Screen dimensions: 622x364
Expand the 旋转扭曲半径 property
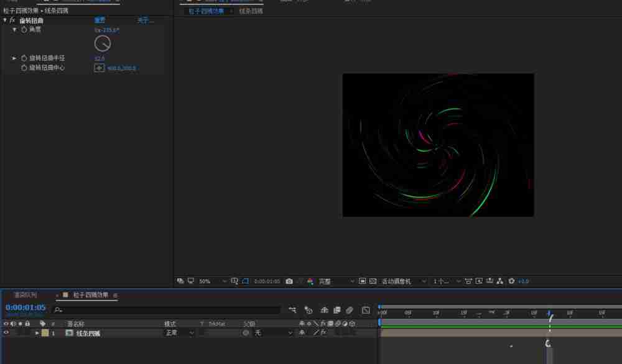[15, 58]
